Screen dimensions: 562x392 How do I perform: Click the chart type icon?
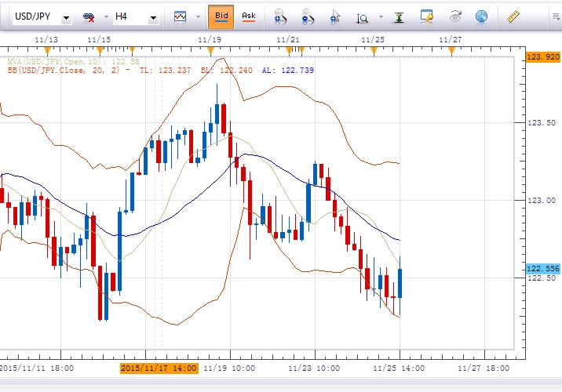pyautogui.click(x=180, y=16)
